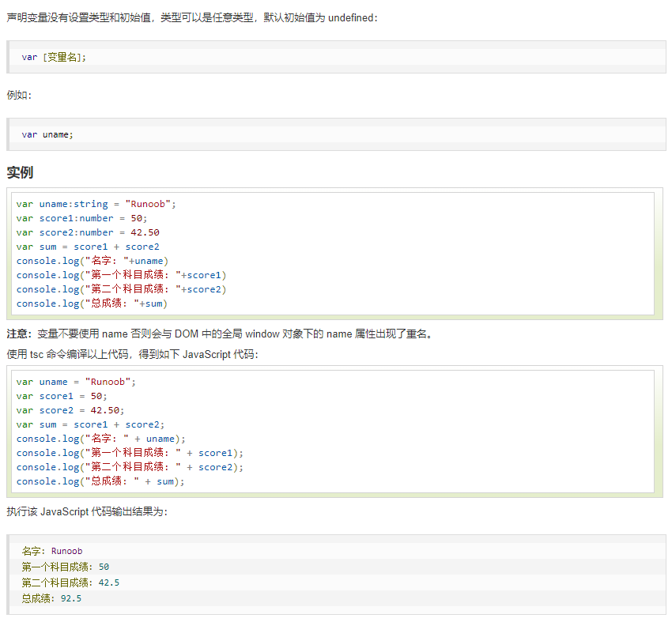Click the JavaScript line var score2 = 42.50;
This screenshot has width=672, height=622.
pyautogui.click(x=70, y=410)
